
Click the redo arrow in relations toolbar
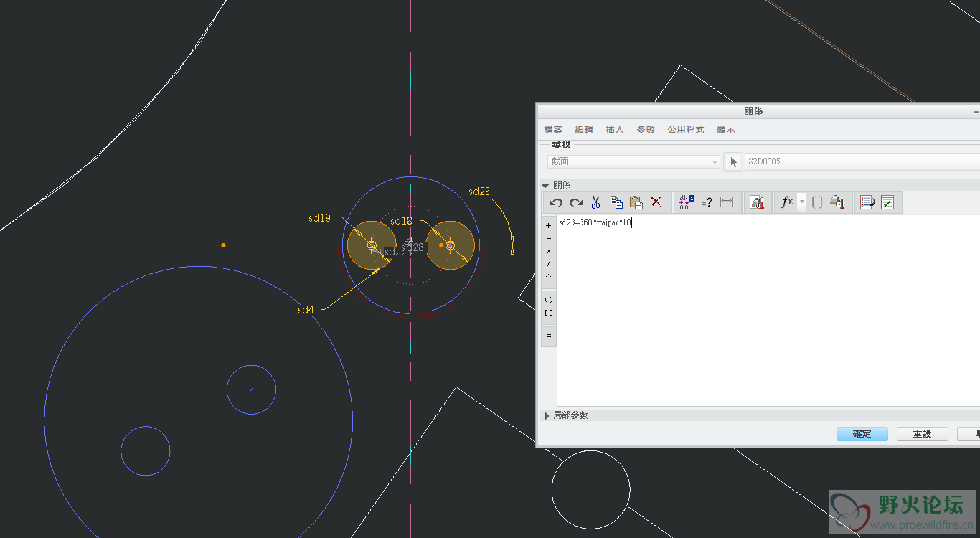click(x=575, y=202)
